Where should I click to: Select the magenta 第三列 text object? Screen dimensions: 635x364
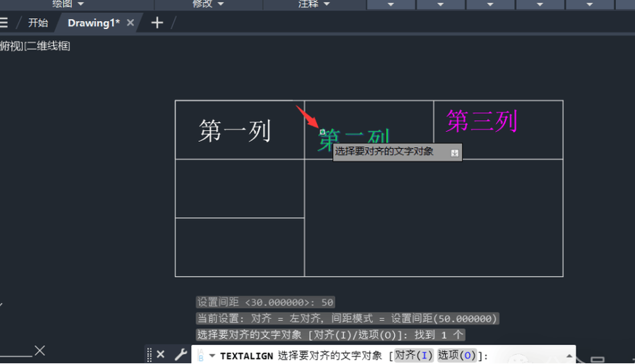point(482,121)
